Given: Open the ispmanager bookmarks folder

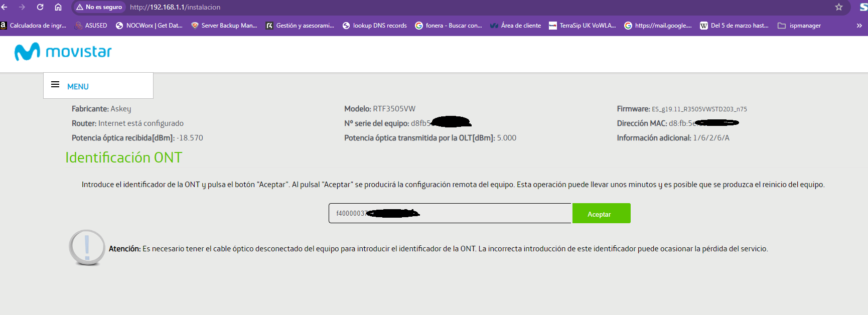Looking at the screenshot, I should [x=799, y=26].
